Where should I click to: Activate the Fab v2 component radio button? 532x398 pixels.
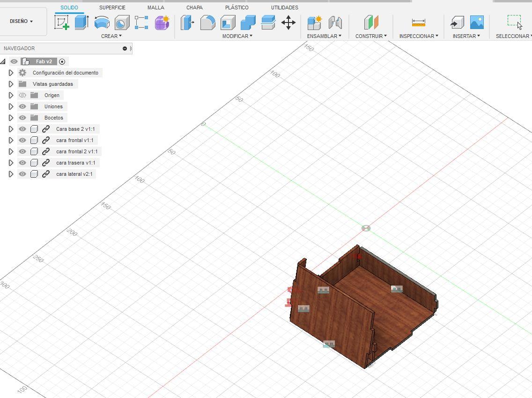click(62, 61)
